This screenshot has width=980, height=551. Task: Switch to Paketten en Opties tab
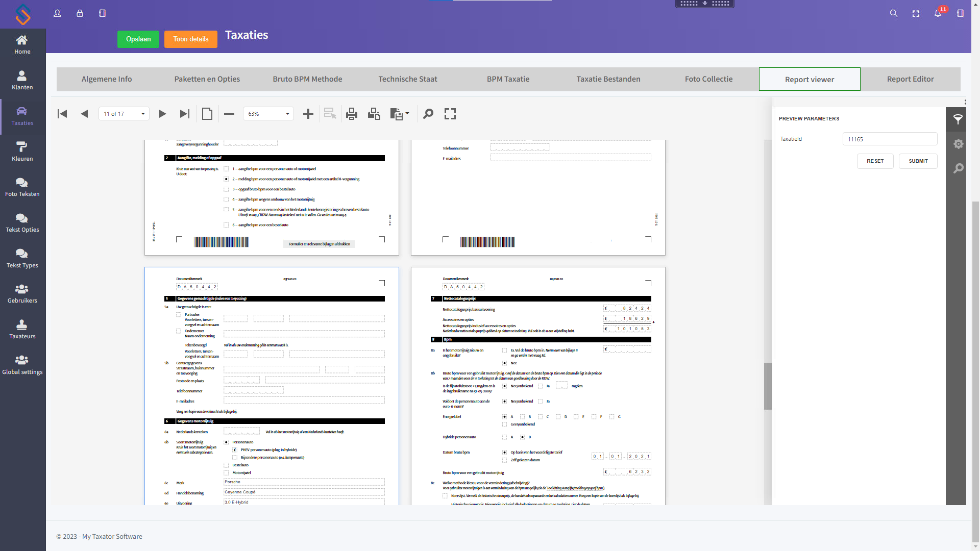[x=207, y=79]
